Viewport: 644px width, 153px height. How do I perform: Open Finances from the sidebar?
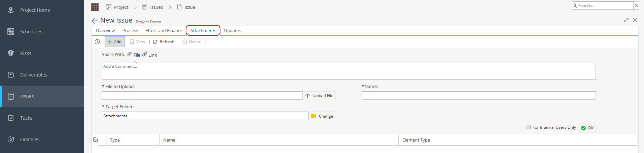(30, 140)
